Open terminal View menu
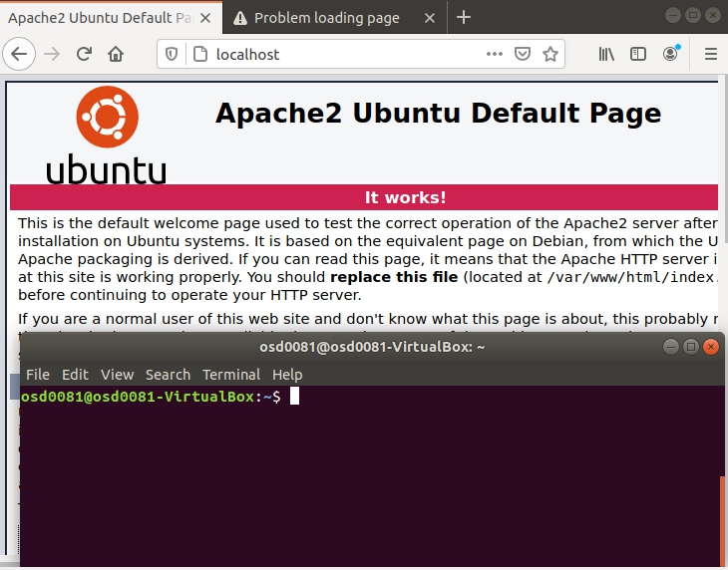 point(118,375)
